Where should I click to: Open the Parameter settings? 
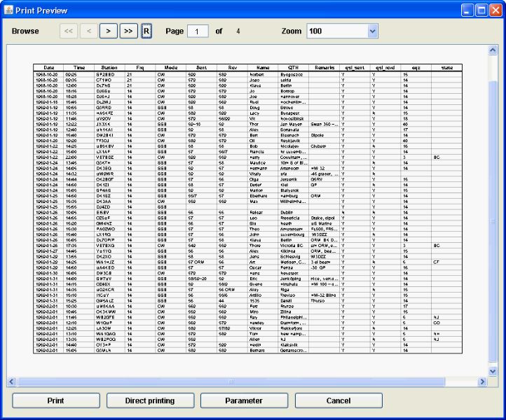tap(244, 401)
